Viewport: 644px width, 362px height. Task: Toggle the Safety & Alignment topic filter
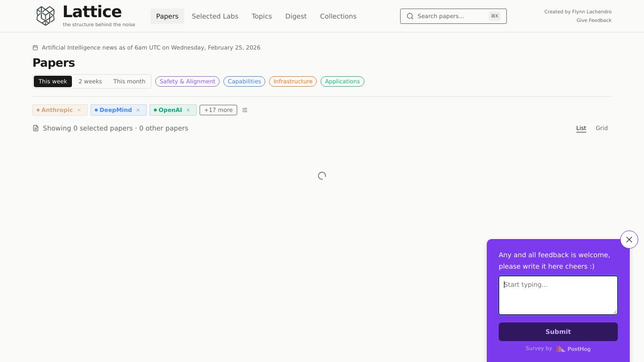[187, 81]
